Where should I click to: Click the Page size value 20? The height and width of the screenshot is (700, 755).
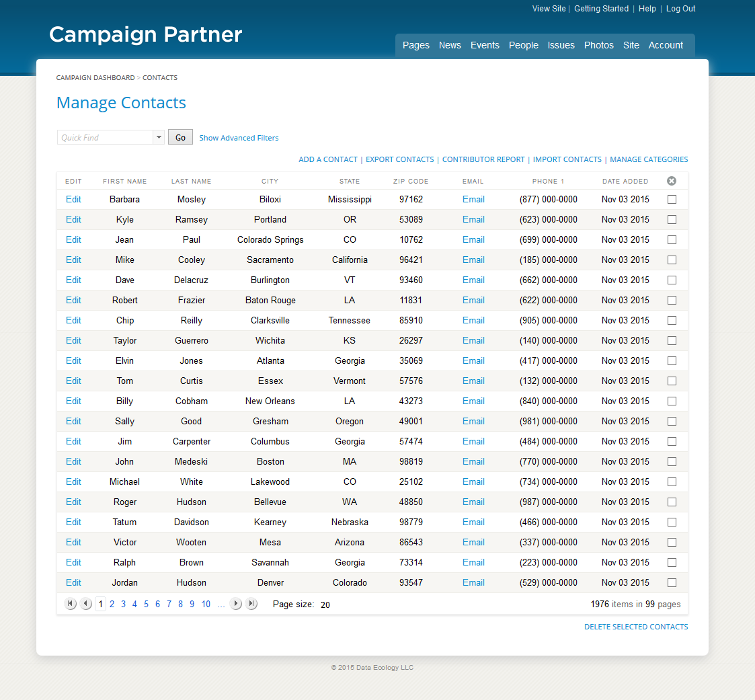(x=325, y=605)
